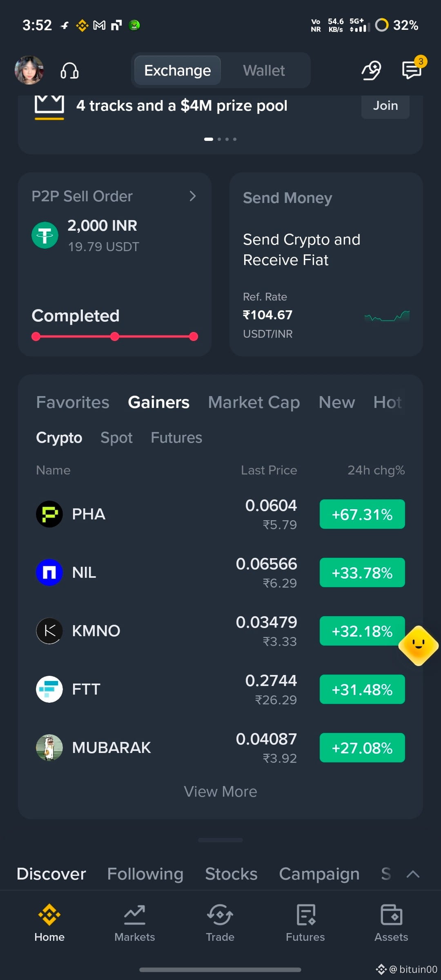Open the Assets wallet icon
Viewport: 441px width, 980px height.
coord(391,915)
